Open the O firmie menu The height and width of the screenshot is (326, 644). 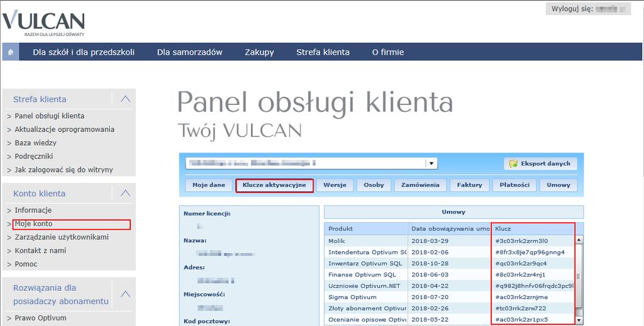click(387, 52)
